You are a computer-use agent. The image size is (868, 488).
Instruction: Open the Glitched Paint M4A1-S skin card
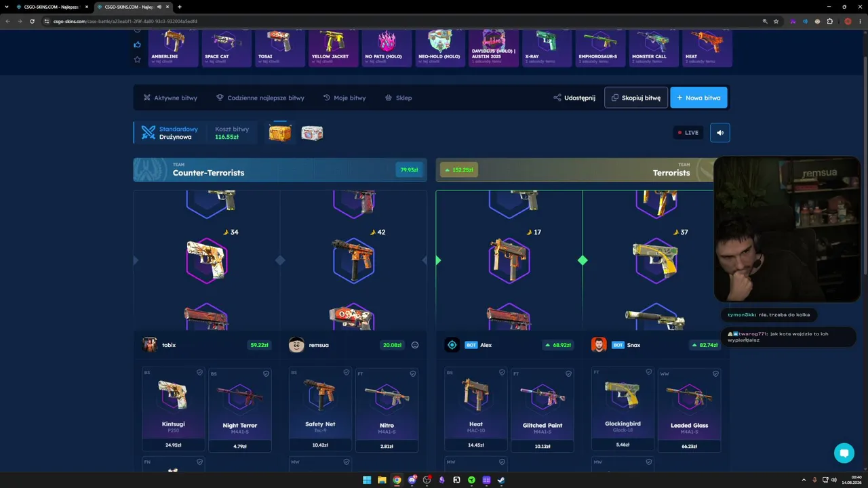(542, 410)
